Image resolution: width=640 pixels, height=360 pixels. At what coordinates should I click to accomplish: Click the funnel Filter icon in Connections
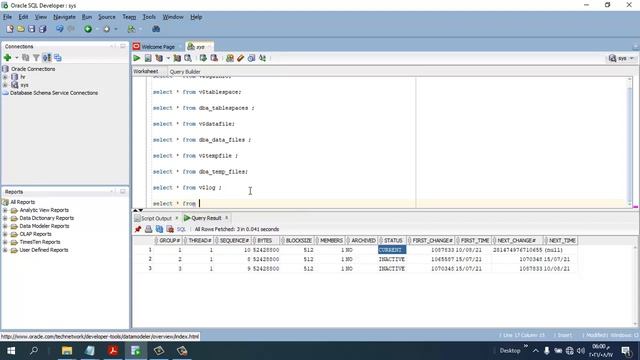click(x=36, y=58)
